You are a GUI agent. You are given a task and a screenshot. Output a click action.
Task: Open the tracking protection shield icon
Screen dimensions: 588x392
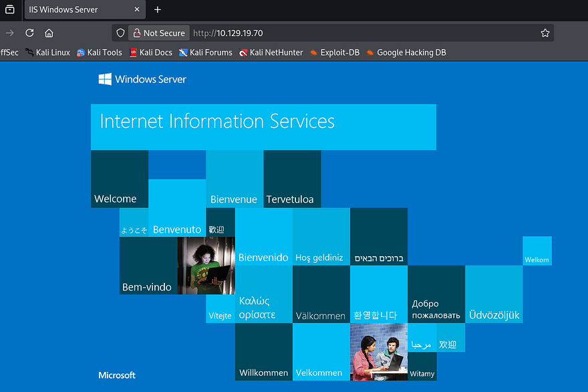pyautogui.click(x=120, y=33)
